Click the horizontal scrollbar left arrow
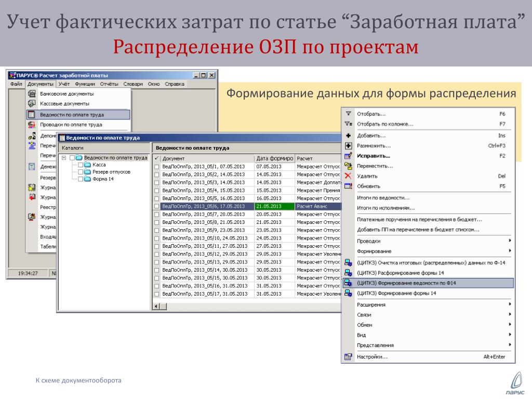This screenshot has width=532, height=399. 156,307
